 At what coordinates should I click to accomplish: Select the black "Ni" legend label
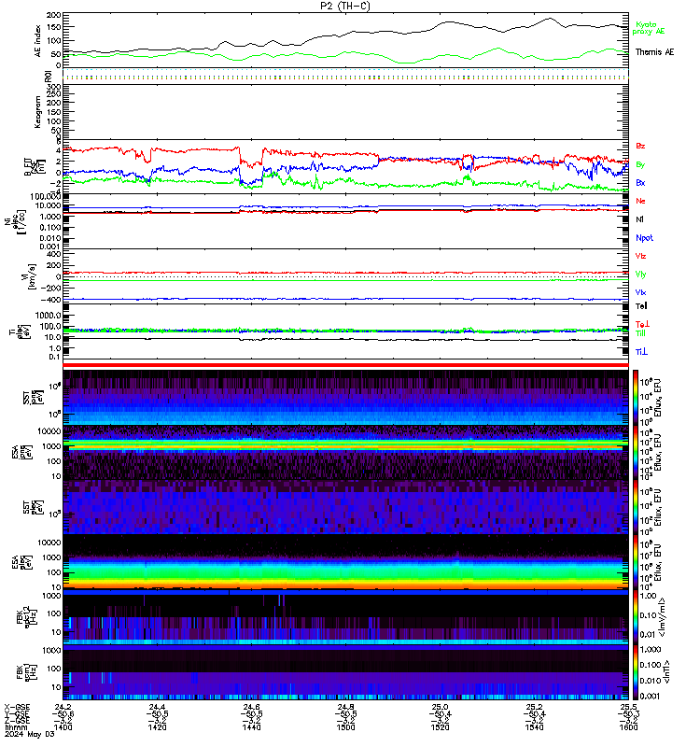(639, 219)
